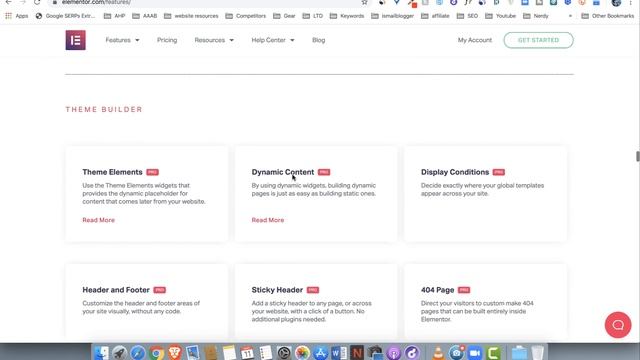Click the page vertical scrollbar thumb

point(638,156)
